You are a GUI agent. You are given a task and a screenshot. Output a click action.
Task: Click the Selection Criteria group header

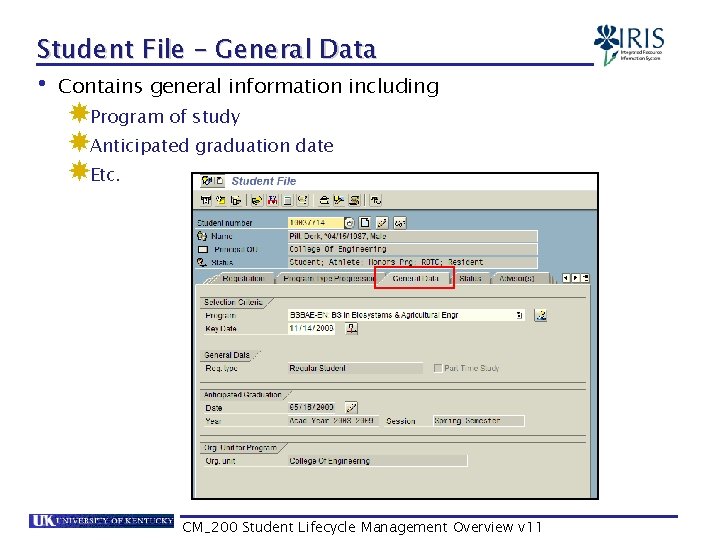(233, 302)
